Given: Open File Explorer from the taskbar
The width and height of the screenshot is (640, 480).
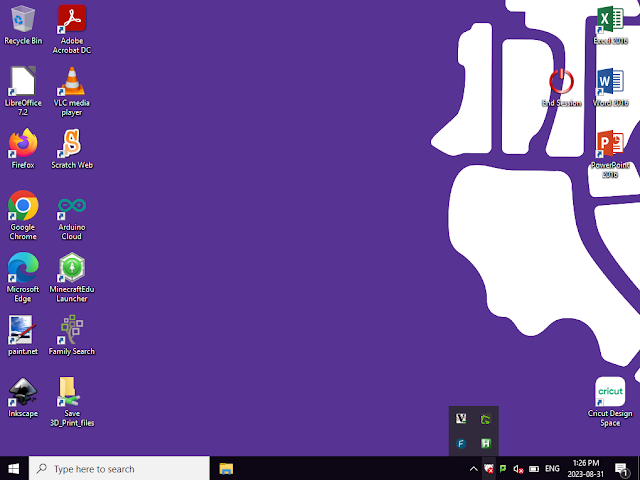Looking at the screenshot, I should 226,469.
